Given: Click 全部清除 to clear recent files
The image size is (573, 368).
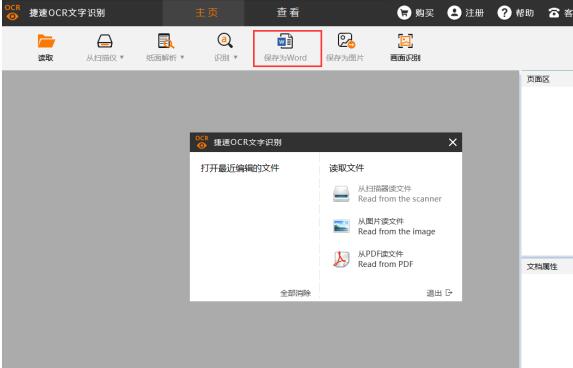Looking at the screenshot, I should click(x=295, y=293).
